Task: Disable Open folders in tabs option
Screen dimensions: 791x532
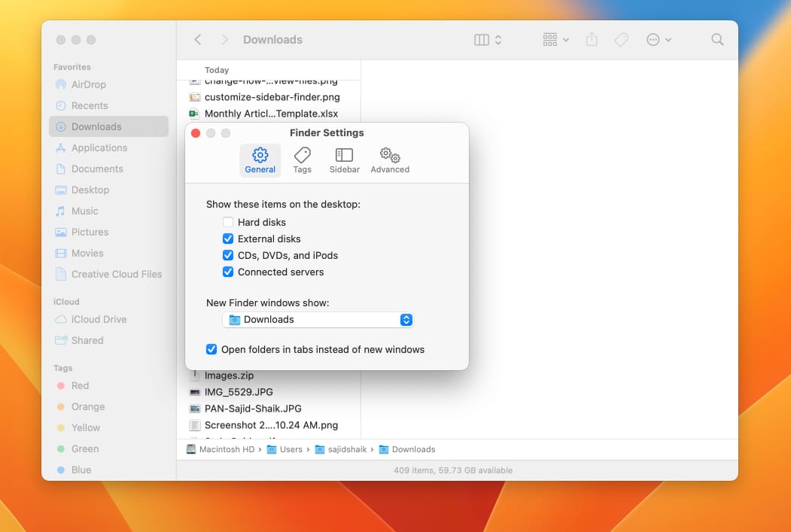Action: [x=211, y=350]
